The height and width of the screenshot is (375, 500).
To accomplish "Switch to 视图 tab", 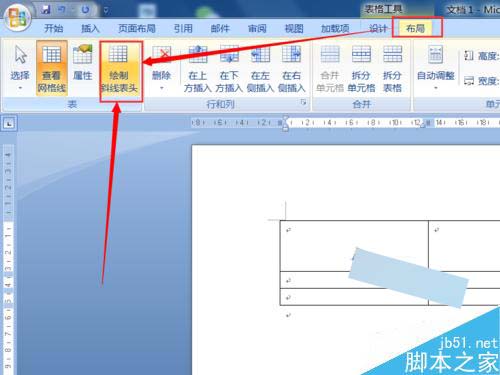I will (x=294, y=29).
